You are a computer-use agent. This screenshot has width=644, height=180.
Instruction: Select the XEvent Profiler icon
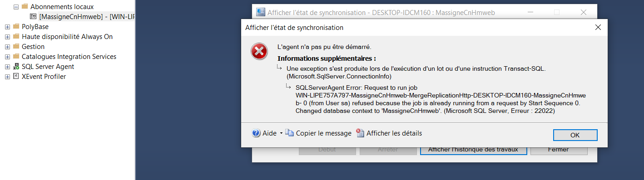coord(16,77)
